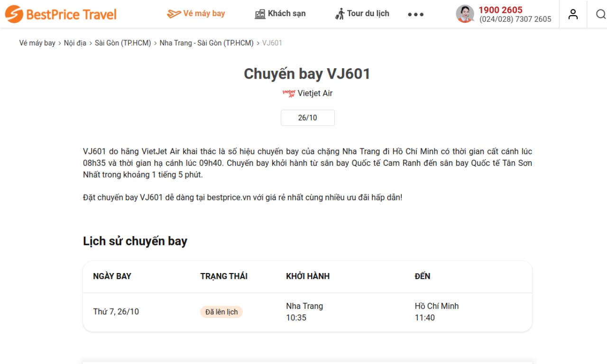Click the BestPrice Travel logo icon
The width and height of the screenshot is (607, 364).
tap(14, 14)
